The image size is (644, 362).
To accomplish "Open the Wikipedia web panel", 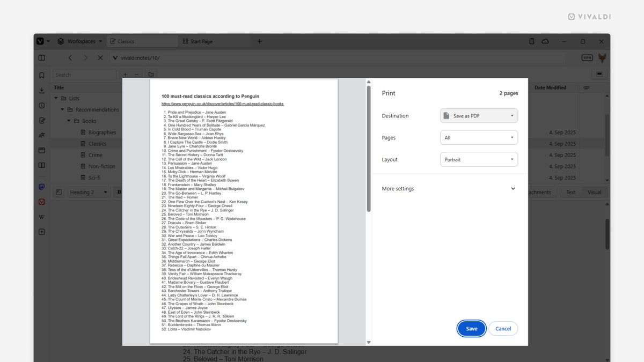I will click(x=41, y=217).
